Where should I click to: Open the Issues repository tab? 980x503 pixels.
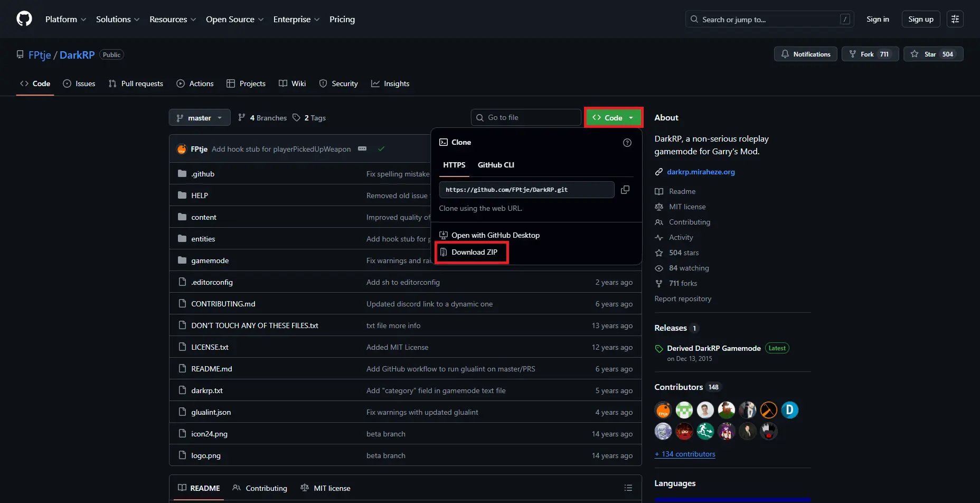click(79, 83)
